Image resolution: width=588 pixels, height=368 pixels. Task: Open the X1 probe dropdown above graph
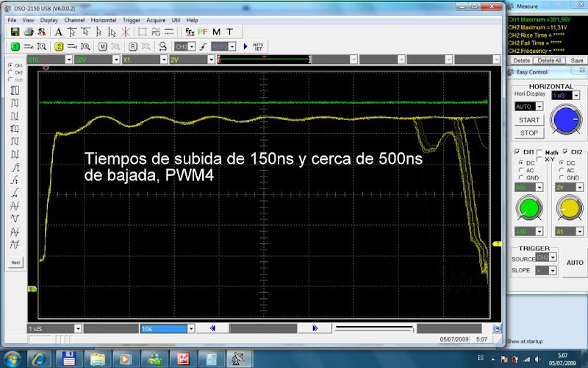coord(164,60)
